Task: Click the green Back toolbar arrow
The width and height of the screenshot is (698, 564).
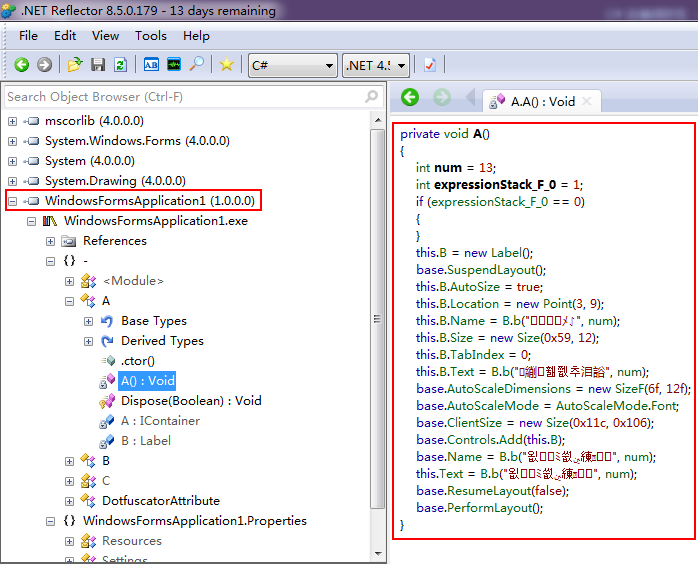Action: coord(21,65)
